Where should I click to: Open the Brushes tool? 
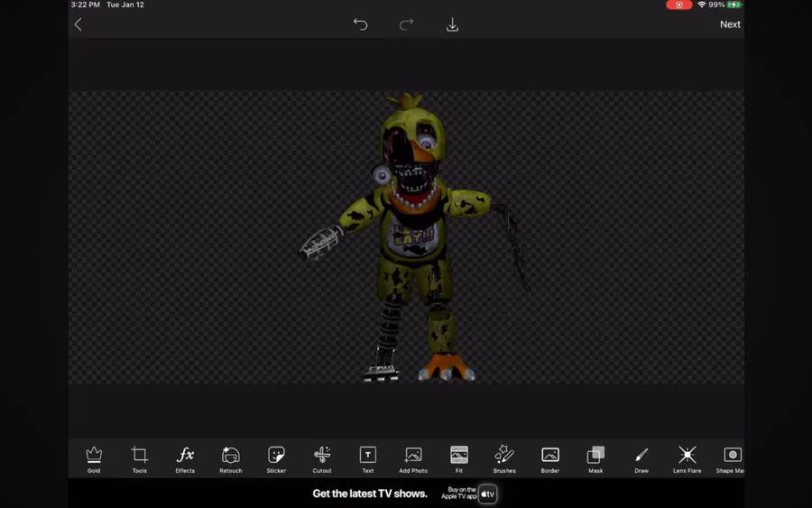click(504, 459)
